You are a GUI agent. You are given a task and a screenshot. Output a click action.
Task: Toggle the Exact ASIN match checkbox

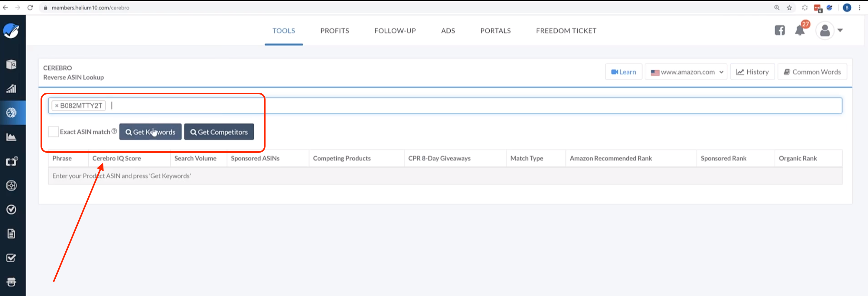coord(53,131)
